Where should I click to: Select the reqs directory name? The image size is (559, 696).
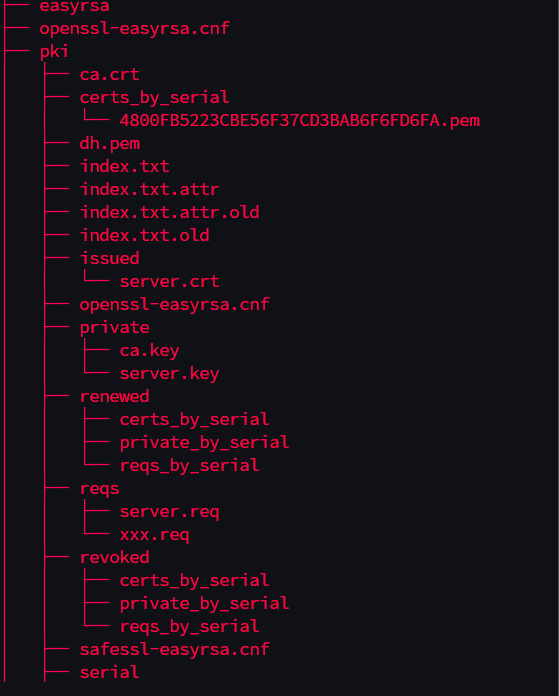tap(99, 489)
